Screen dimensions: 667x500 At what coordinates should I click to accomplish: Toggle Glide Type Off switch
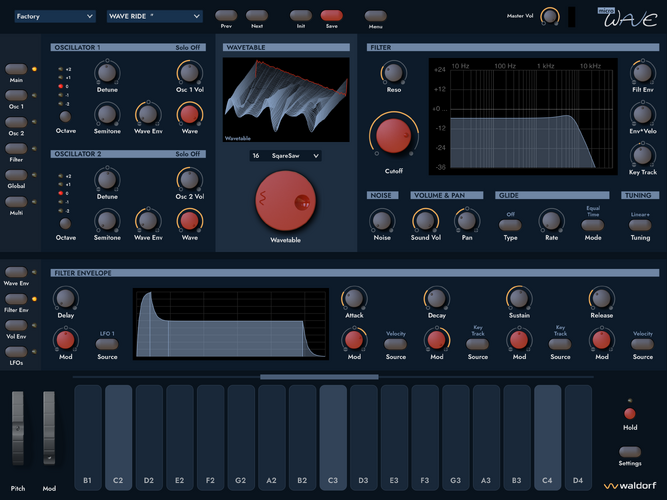510,224
